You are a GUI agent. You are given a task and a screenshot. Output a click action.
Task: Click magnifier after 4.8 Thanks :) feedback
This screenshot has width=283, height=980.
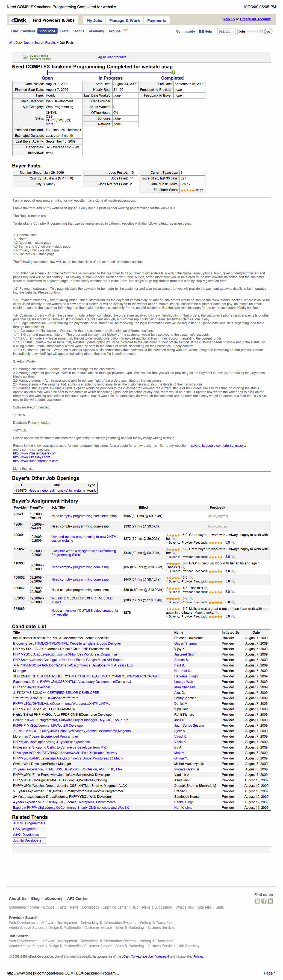[x=206, y=588]
